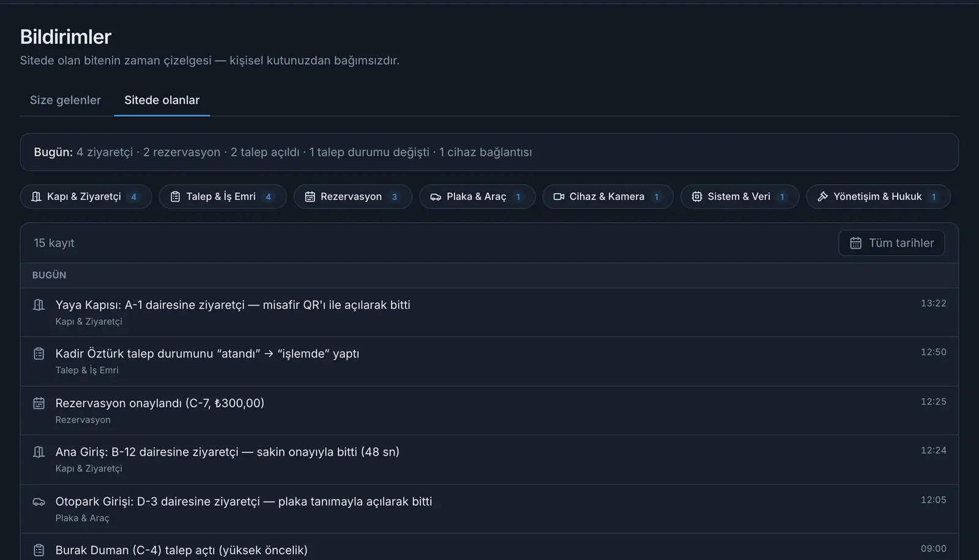
Task: Click the door icon in Kapı & Ziyaretçi chip
Action: [36, 197]
